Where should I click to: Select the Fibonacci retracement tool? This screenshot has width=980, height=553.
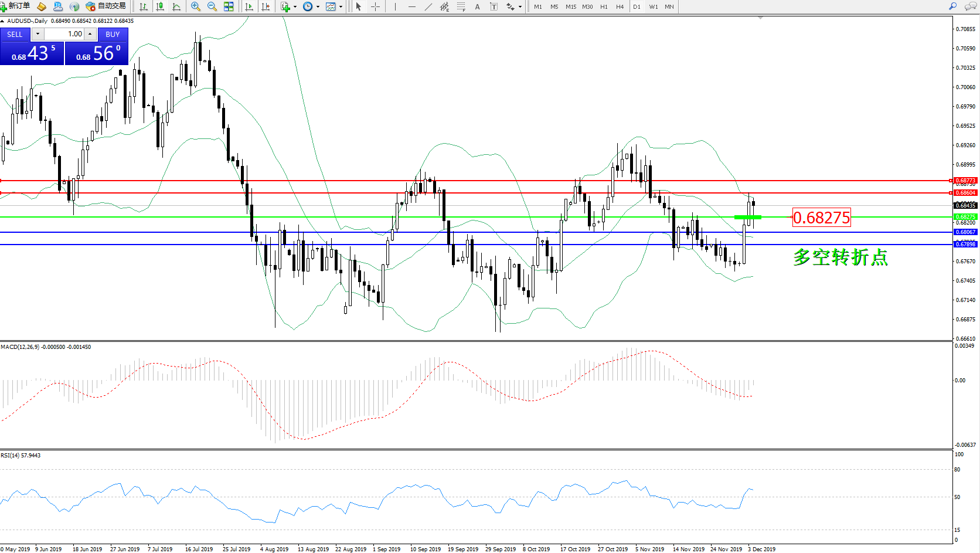click(x=461, y=6)
